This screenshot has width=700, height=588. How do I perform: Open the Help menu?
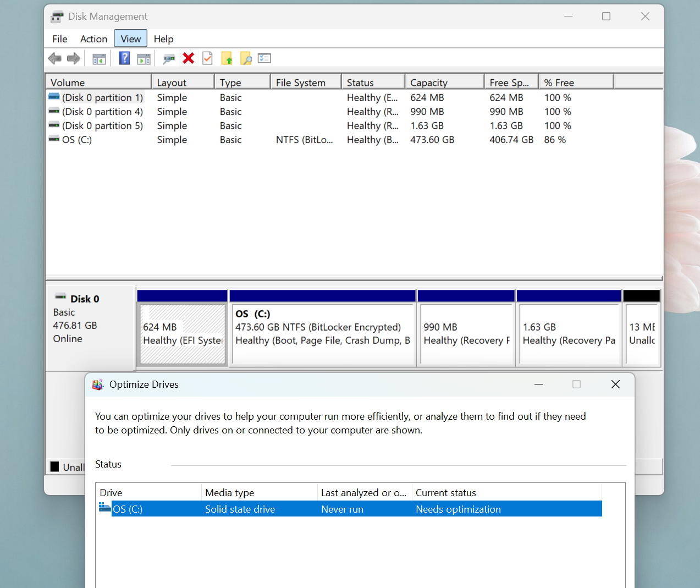click(x=163, y=39)
